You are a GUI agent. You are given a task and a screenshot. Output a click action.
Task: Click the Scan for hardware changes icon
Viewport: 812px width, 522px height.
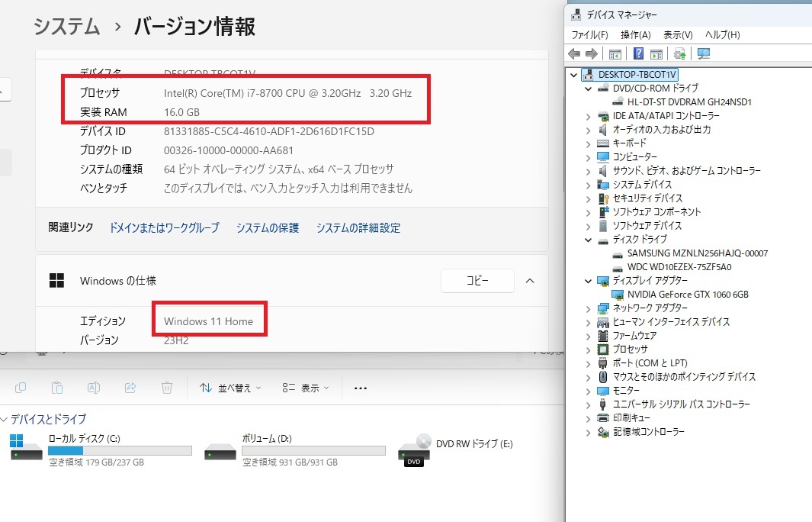tap(703, 53)
